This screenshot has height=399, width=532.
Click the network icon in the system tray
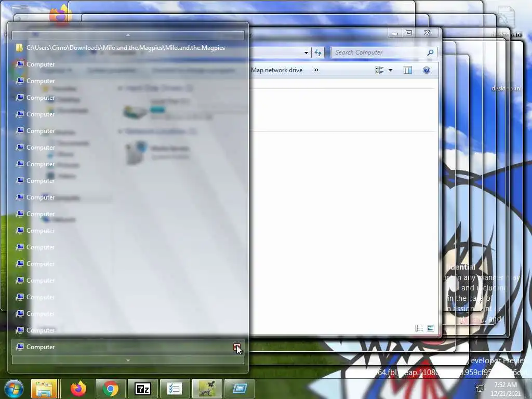480,389
